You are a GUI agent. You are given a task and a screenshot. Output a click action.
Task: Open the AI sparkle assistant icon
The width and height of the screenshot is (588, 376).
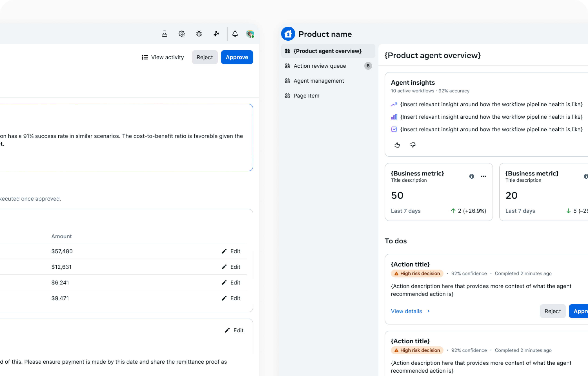(x=216, y=34)
